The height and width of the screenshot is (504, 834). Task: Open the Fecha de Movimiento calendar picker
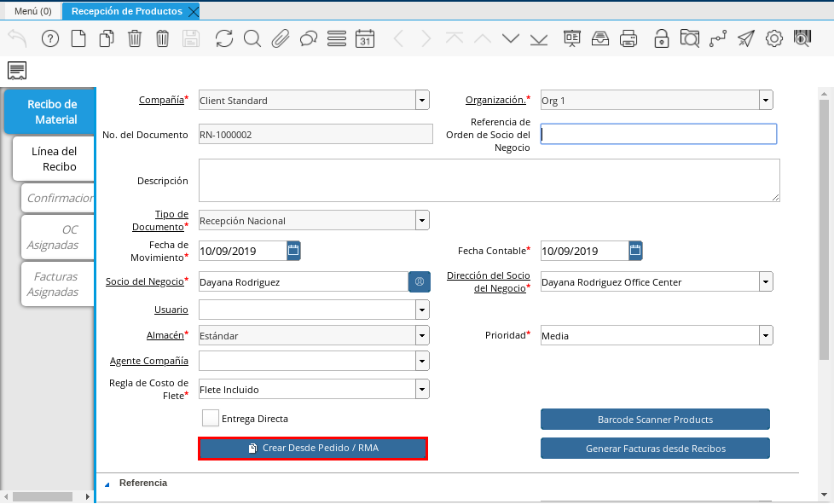point(293,251)
